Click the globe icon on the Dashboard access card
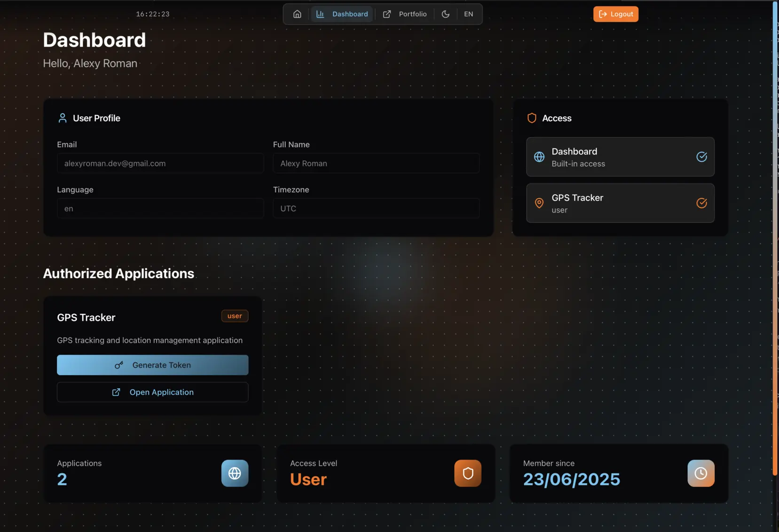Screen dimensions: 779x532 pos(539,157)
